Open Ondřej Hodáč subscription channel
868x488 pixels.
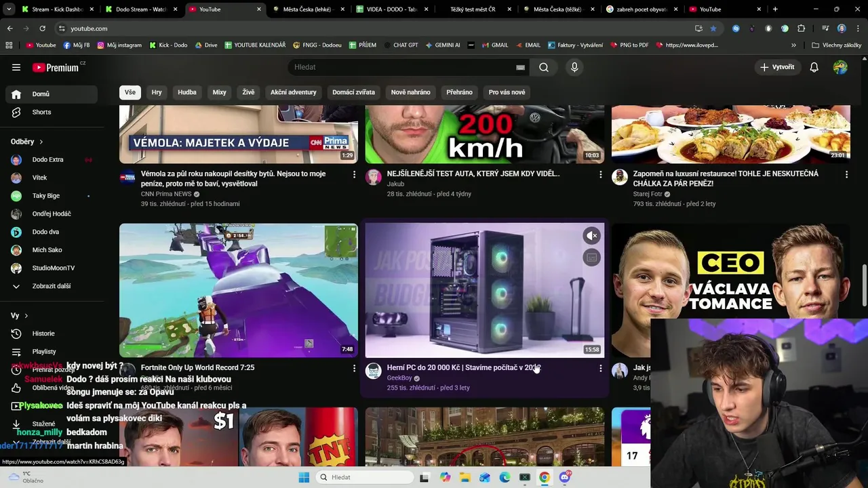(52, 214)
